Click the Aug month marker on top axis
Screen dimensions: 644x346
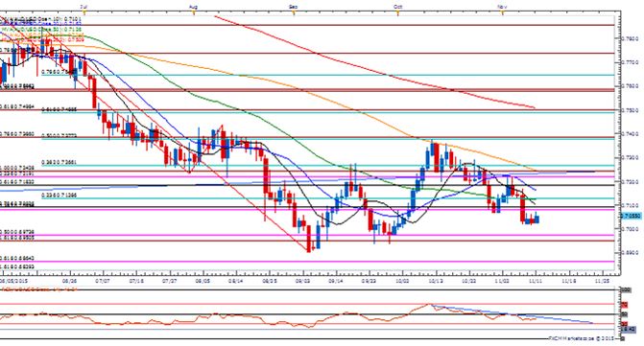[x=194, y=7]
